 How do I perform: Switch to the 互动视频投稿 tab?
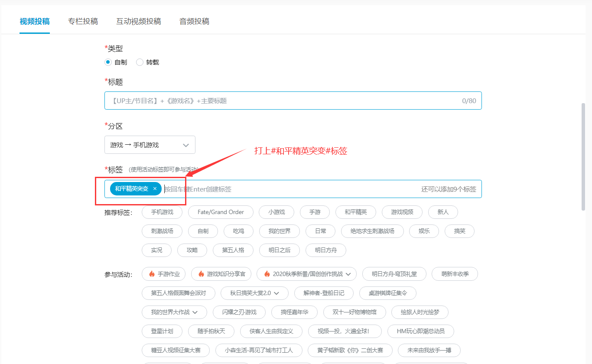(x=139, y=21)
